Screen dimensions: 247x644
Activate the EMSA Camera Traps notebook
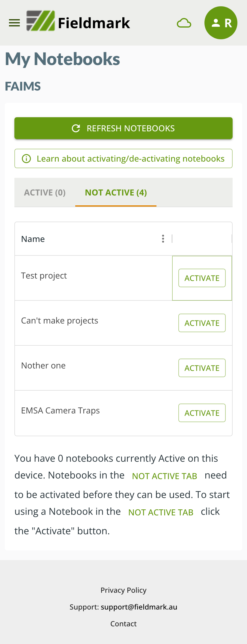202,413
